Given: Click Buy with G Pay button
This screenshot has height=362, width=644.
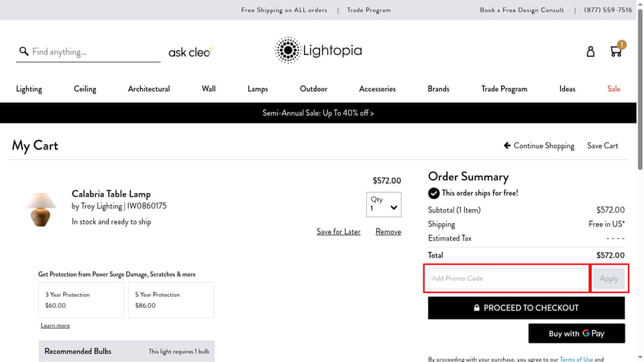Looking at the screenshot, I should click(x=577, y=333).
